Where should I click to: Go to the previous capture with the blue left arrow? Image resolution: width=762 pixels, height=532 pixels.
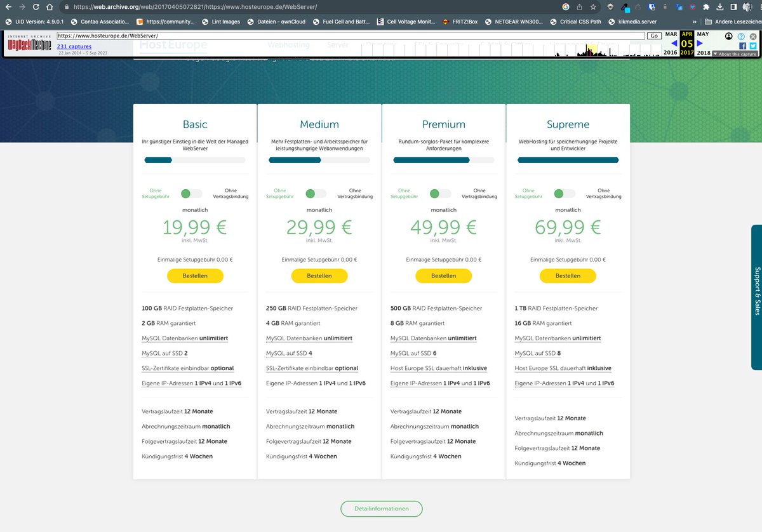[x=674, y=43]
